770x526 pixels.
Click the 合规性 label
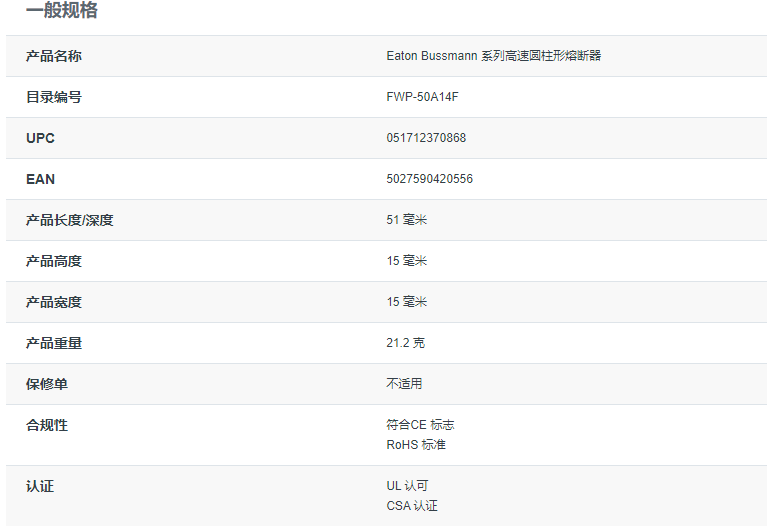[47, 425]
